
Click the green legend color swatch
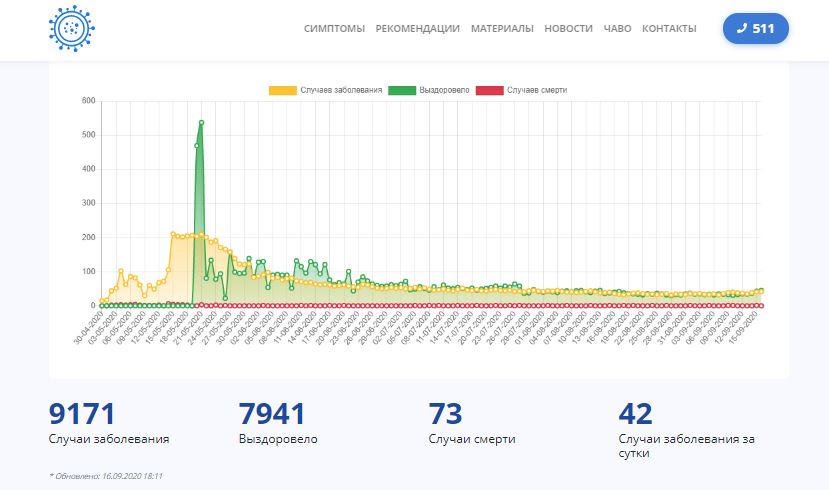pos(402,90)
